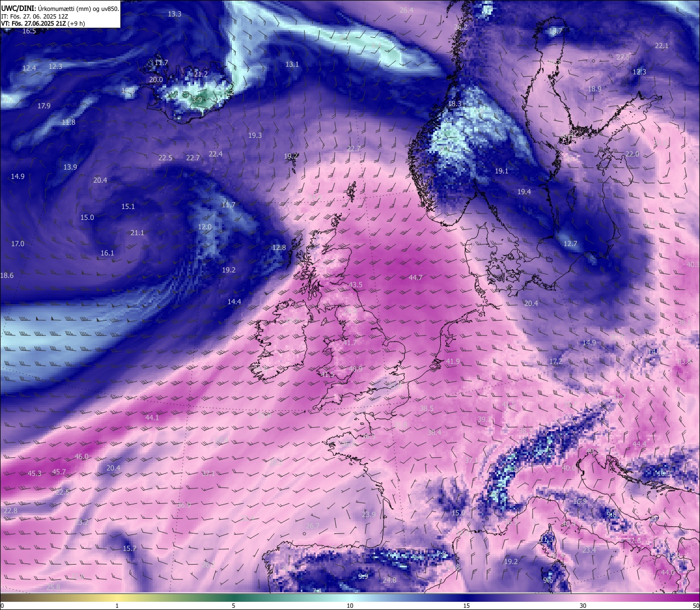
Task: Click the 19.1 value label
Action: 501,171
